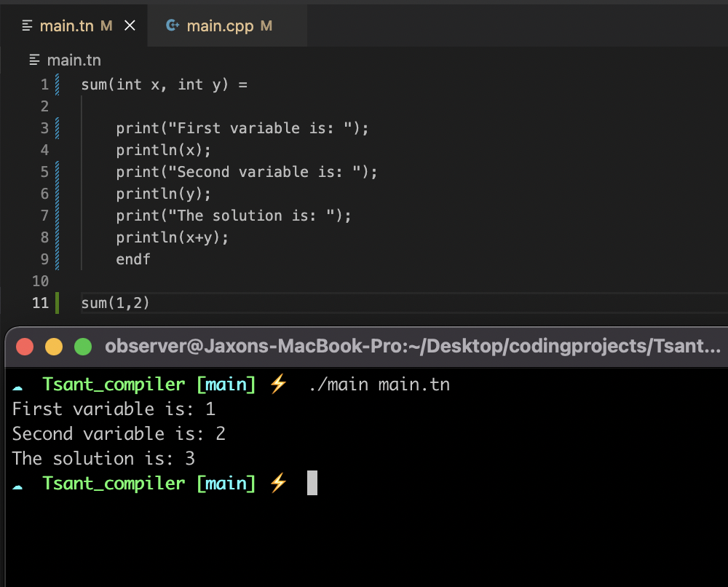Click terminal output 'First variable is: 1'

point(114,409)
